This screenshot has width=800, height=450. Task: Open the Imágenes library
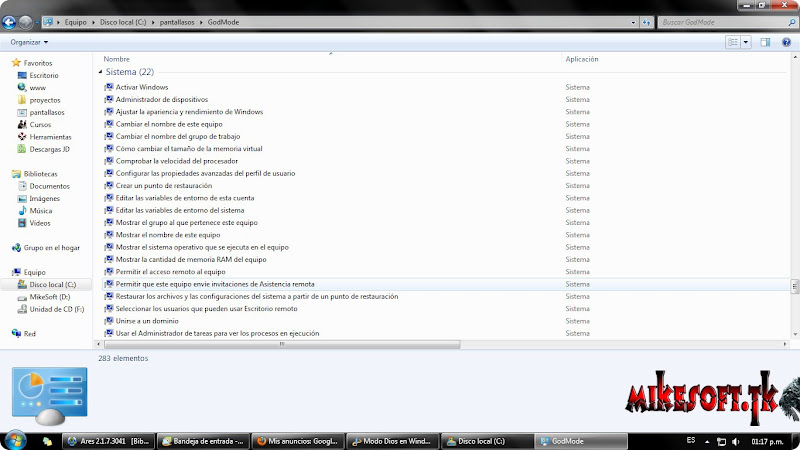click(x=44, y=198)
